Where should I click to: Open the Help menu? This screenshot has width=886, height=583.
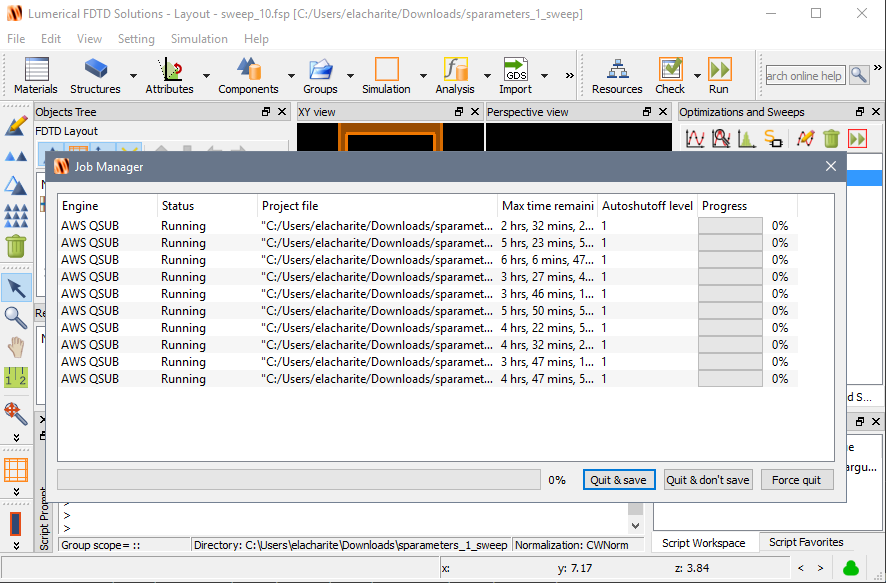[x=257, y=39]
